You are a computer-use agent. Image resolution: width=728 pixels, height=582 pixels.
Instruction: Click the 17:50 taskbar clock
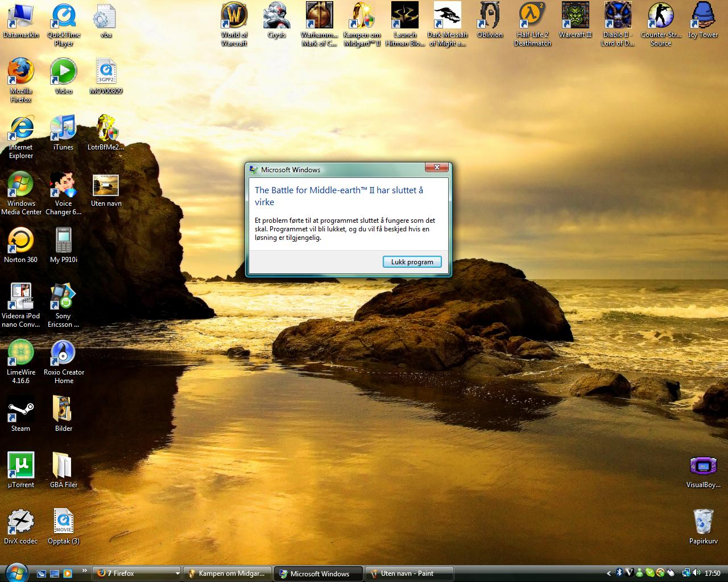(x=713, y=573)
